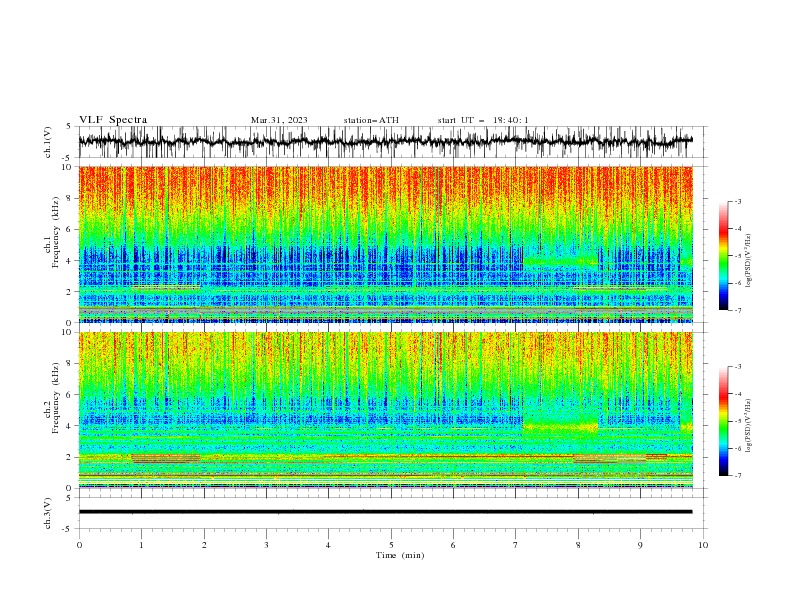Click the ch.1 frequency tick label "4"
Image resolution: width=792 pixels, height=612 pixels.
pos(71,261)
